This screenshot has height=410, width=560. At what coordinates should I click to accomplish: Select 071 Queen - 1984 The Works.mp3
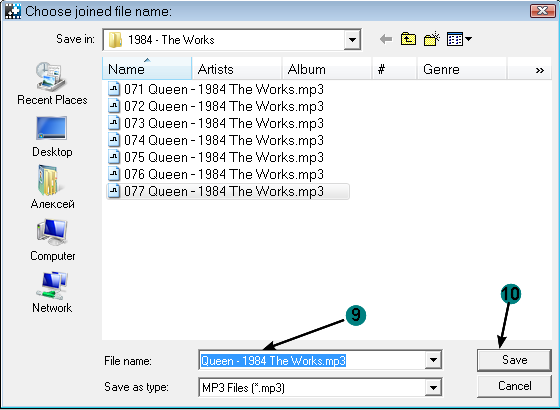point(224,89)
